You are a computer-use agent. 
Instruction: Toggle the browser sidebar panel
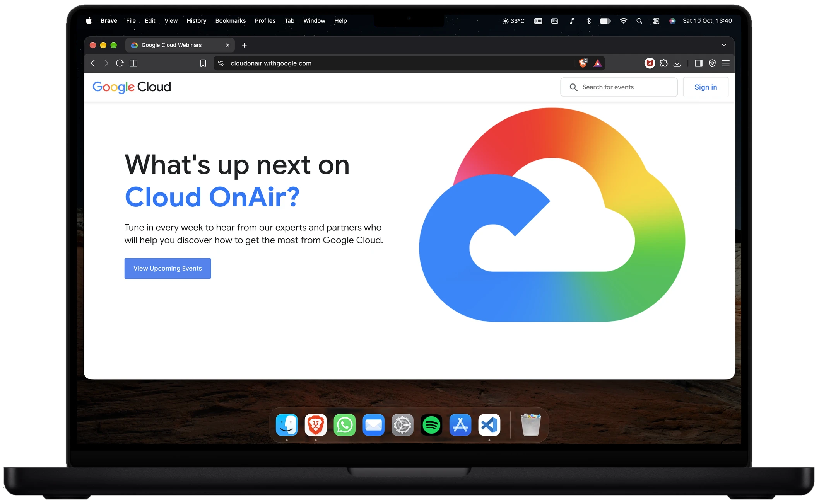(699, 63)
